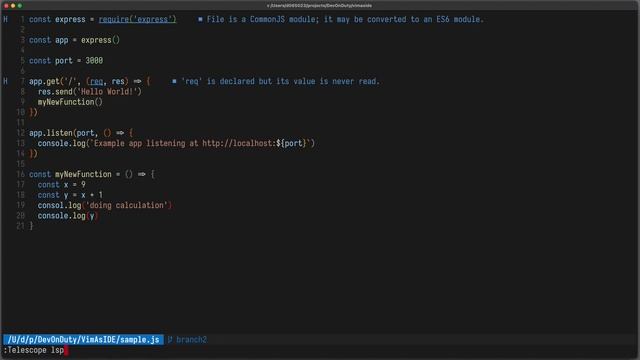The image size is (640, 360).
Task: Click the diagnostic square marker on line 1
Action: coord(200,19)
